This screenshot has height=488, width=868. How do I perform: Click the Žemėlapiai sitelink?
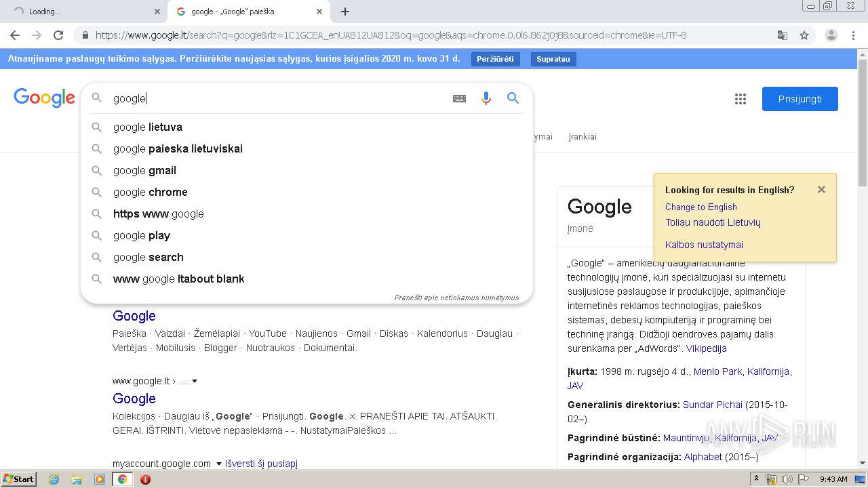click(217, 333)
